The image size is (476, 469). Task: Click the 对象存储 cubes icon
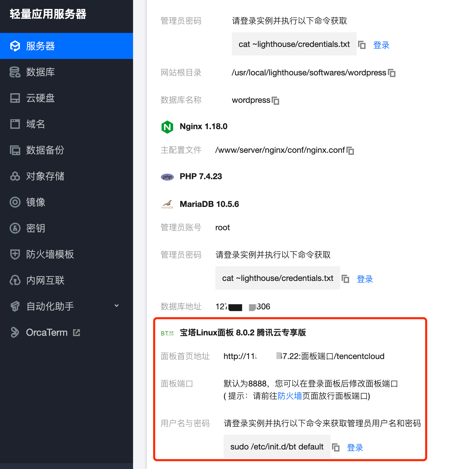click(15, 176)
